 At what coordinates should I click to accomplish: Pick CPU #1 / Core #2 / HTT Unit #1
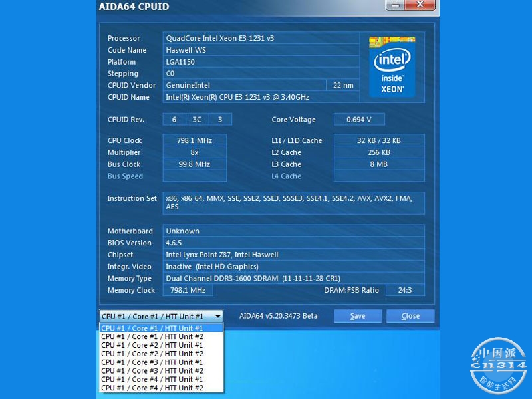tap(161, 345)
